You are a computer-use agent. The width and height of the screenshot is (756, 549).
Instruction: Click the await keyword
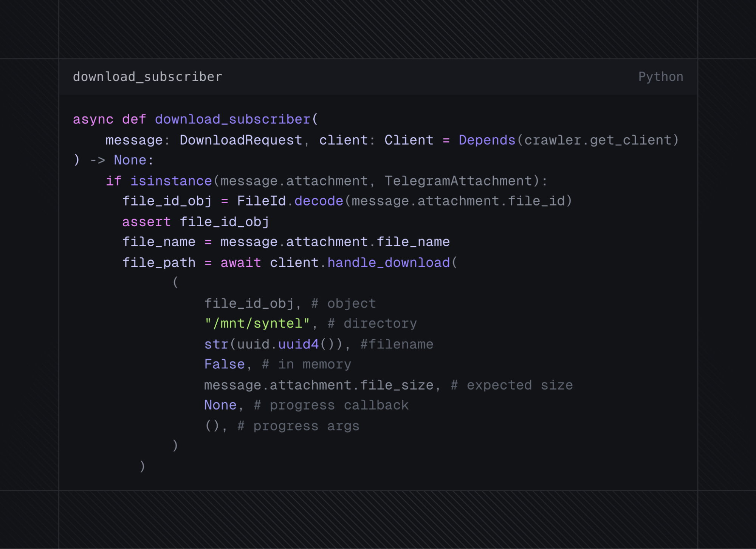click(241, 263)
